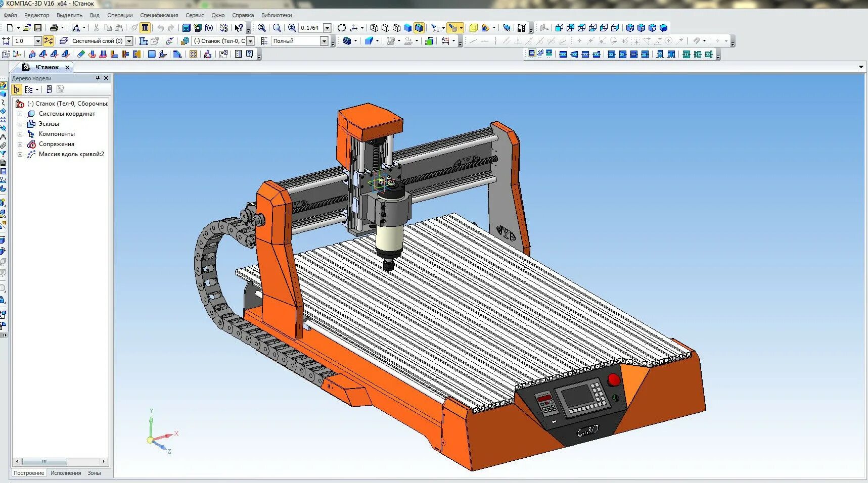The image size is (868, 483).
Task: Click the extrude operation icon in bottom toolbar
Action: coord(32,54)
